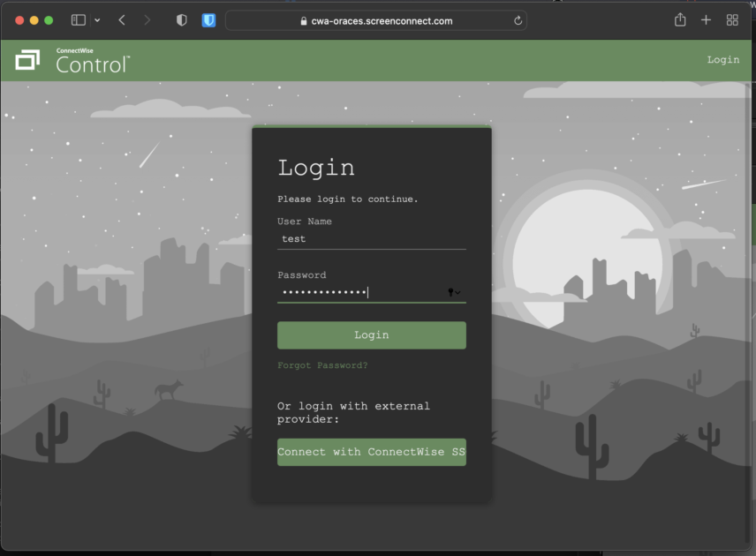Open the Bitwarden extension icon
Screen dimensions: 756x556
pos(208,20)
